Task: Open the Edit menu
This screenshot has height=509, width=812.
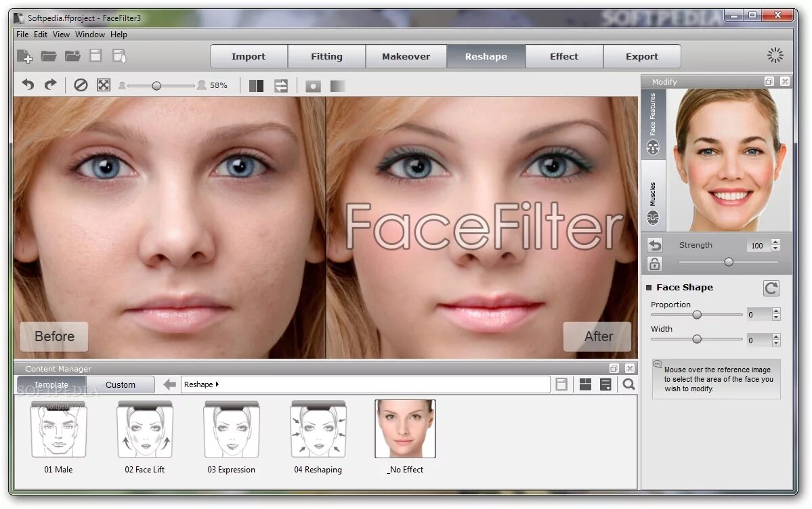Action: tap(41, 34)
